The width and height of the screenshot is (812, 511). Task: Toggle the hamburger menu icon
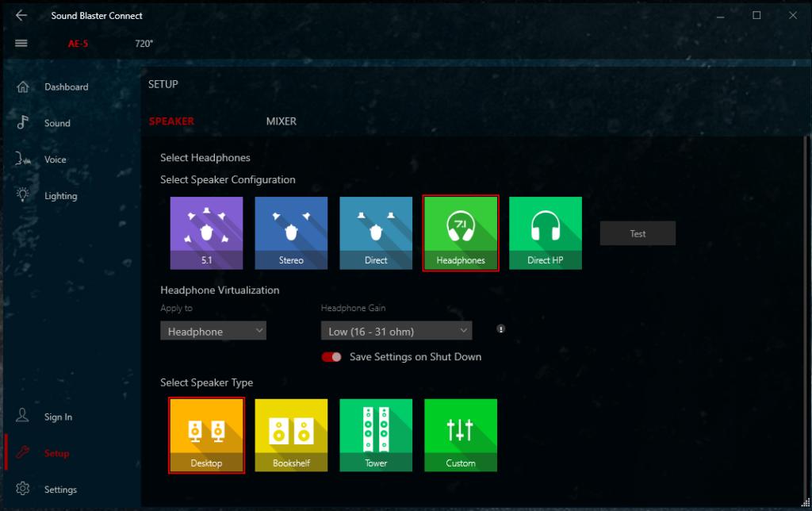(21, 43)
